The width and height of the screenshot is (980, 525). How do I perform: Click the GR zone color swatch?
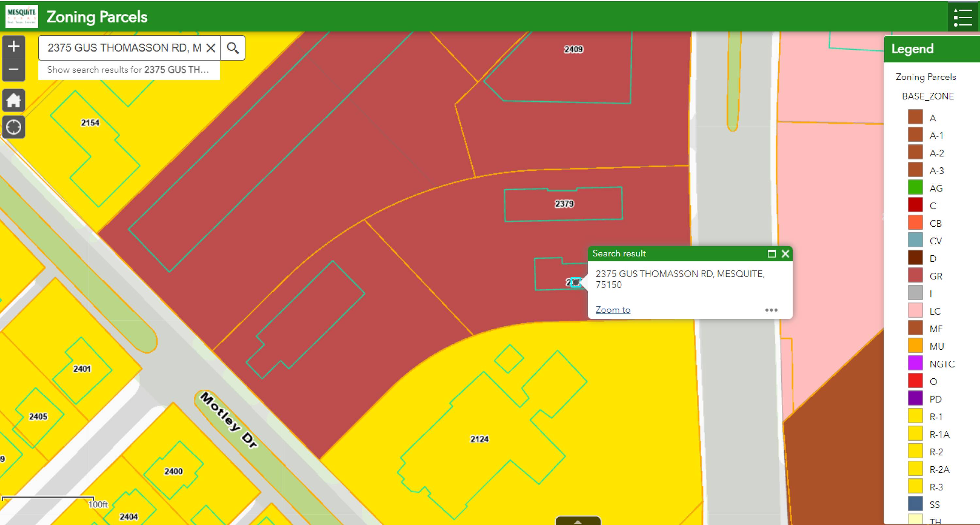click(915, 276)
